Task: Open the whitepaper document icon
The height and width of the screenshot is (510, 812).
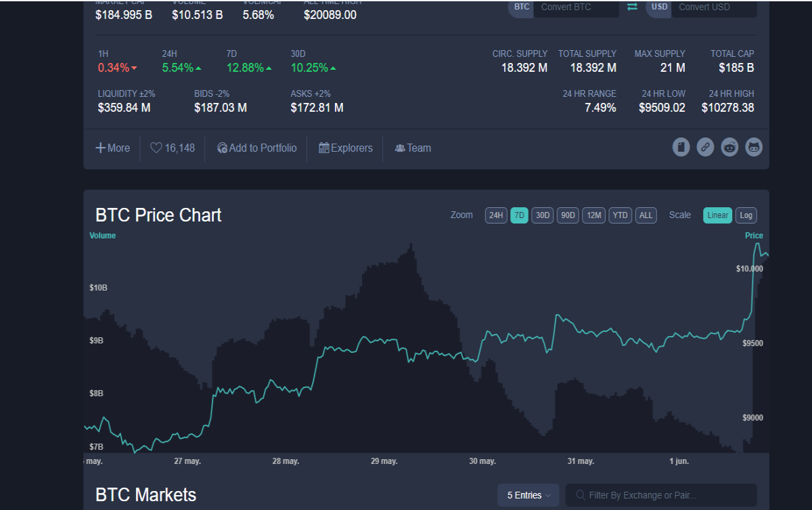Action: pos(681,147)
